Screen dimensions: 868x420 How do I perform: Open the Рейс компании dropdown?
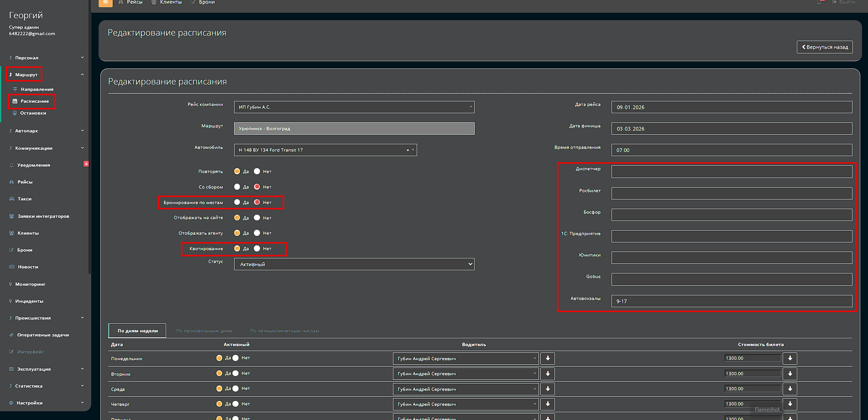pos(354,107)
